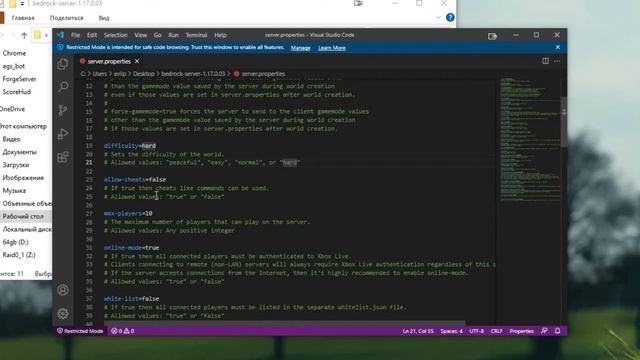The height and width of the screenshot is (360, 640).
Task: Click the vertical editor scrollbar
Action: click(564, 122)
